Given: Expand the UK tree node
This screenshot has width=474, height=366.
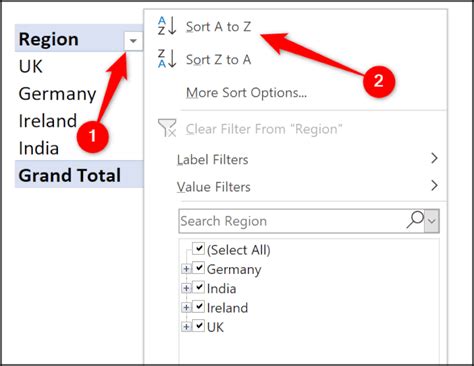Looking at the screenshot, I should coord(186,327).
